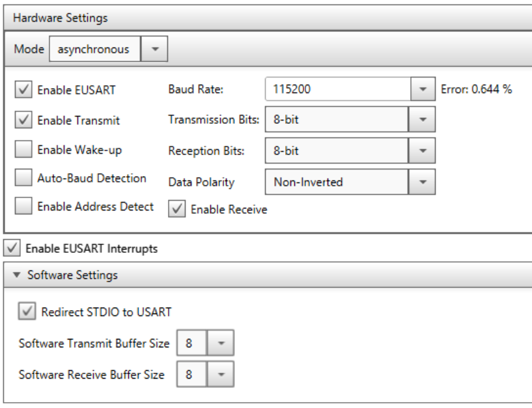
Task: Open Software Receive Buffer Size dropdown
Action: 221,374
